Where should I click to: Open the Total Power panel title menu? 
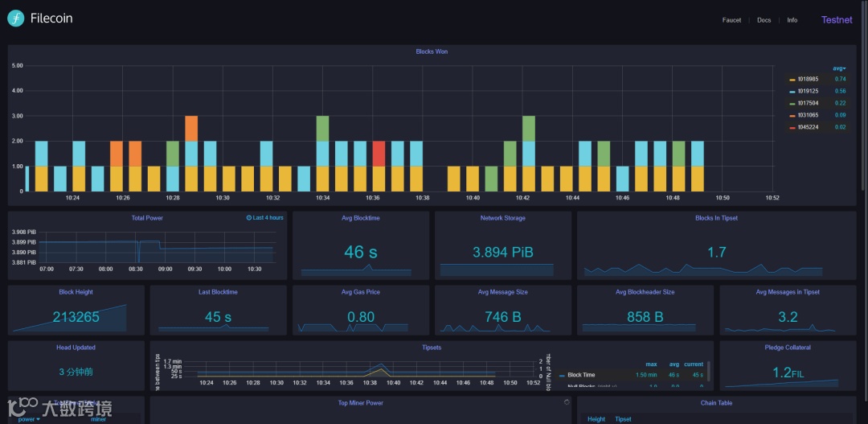(147, 218)
